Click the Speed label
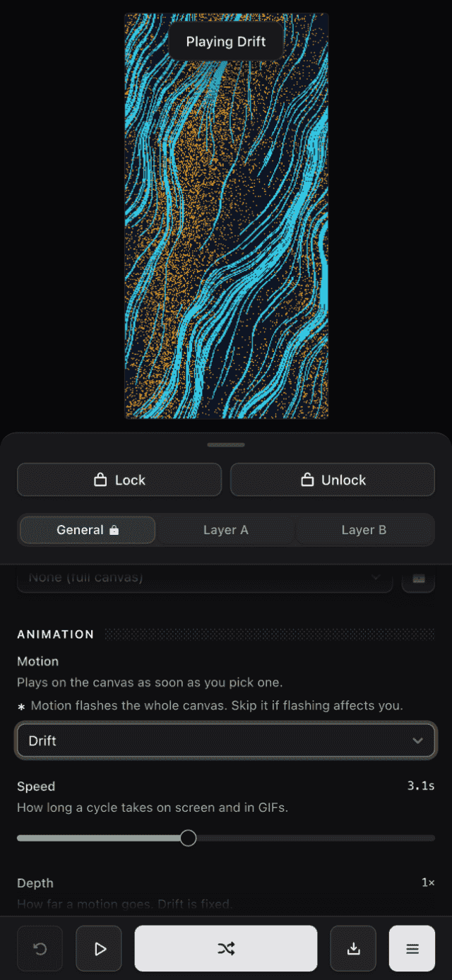 [x=36, y=786]
